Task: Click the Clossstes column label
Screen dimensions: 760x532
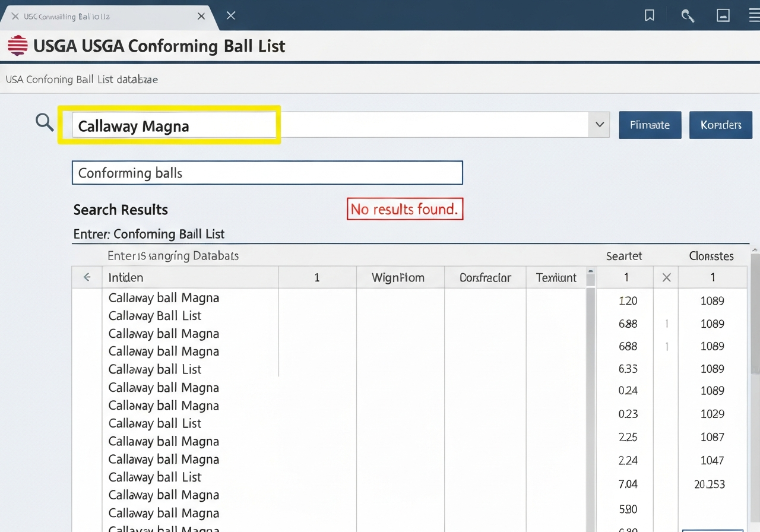Action: [x=711, y=256]
